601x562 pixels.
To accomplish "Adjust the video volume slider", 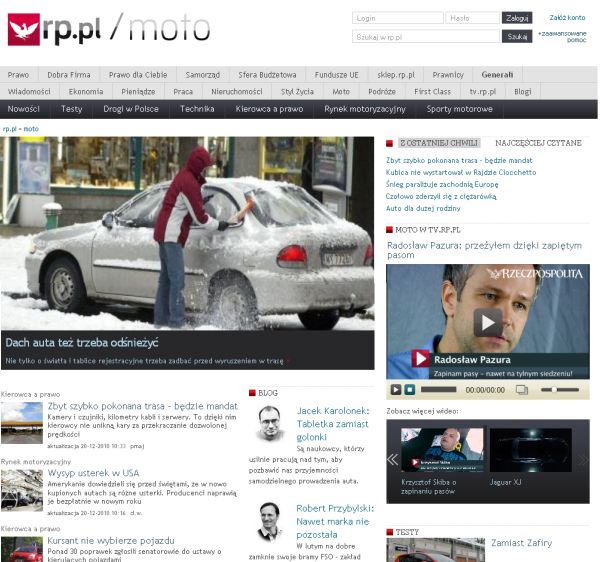I will pyautogui.click(x=560, y=389).
